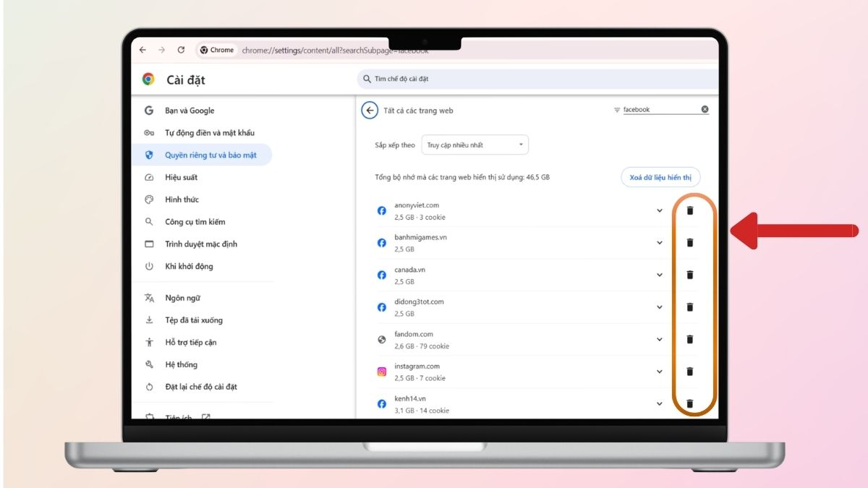This screenshot has width=868, height=488.
Task: Click trash icon for canada.vn
Action: pos(689,275)
